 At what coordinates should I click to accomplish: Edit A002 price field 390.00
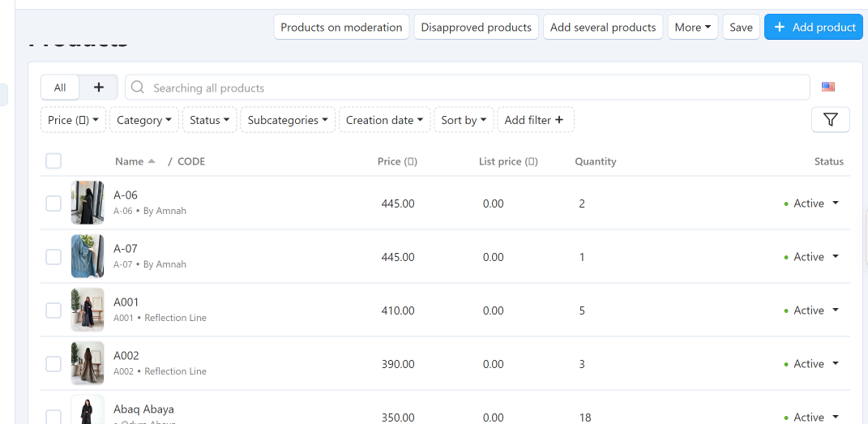pos(397,364)
